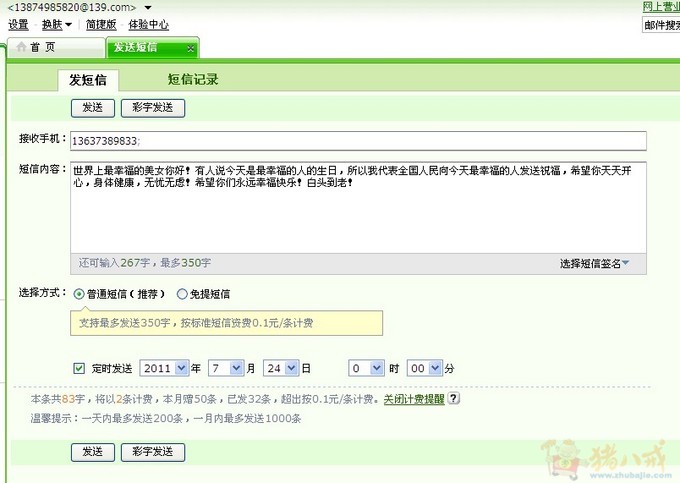Click the bottom 发送 button
The image size is (680, 483).
93,452
